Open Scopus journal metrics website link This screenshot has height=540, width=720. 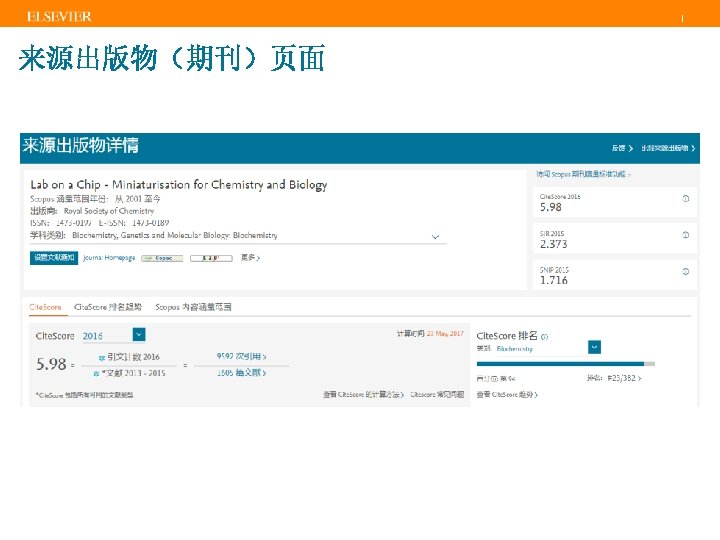583,174
